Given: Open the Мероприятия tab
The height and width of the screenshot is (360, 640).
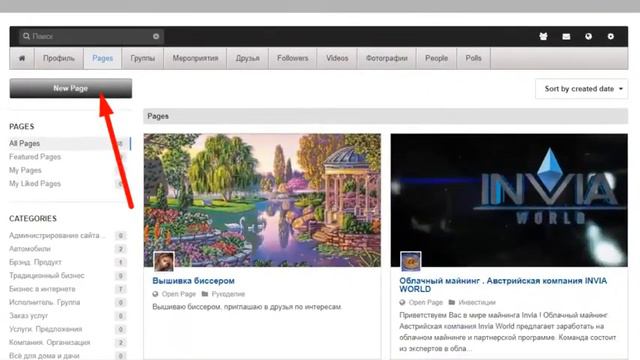Looking at the screenshot, I should (195, 58).
